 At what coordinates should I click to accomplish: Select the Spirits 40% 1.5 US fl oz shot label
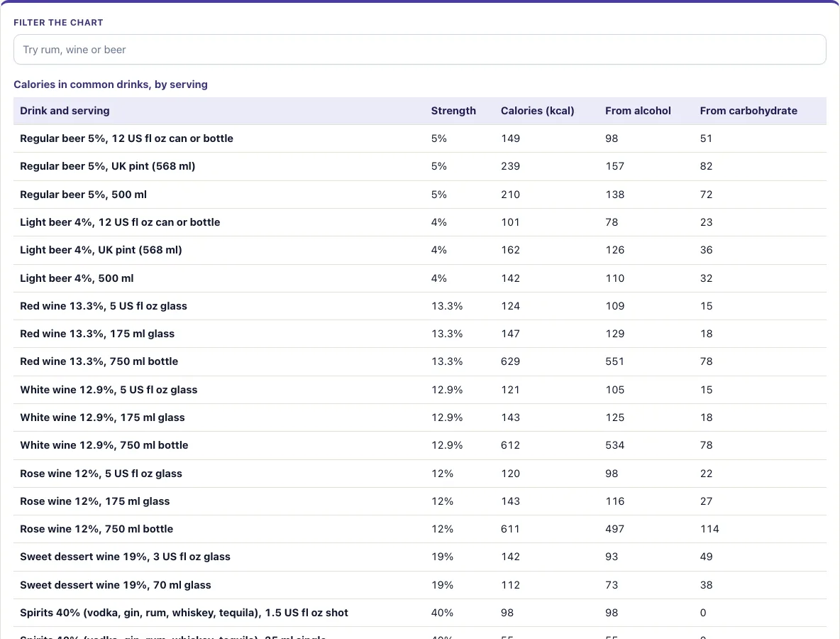(184, 613)
